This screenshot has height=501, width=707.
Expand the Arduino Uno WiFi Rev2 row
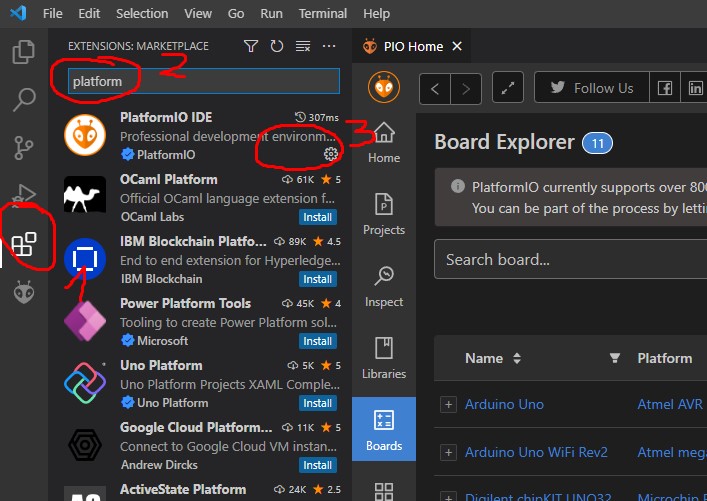[448, 452]
